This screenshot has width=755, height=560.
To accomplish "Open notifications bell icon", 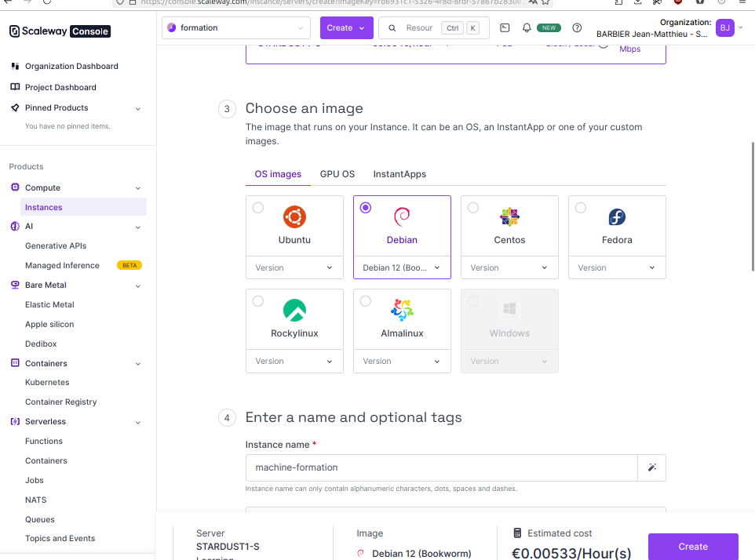I will 527,28.
